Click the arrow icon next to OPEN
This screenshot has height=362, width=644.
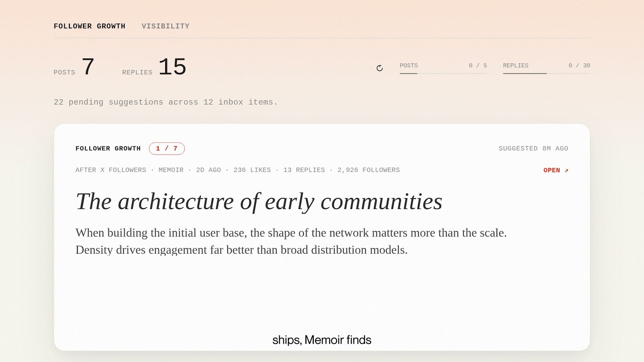(x=566, y=171)
